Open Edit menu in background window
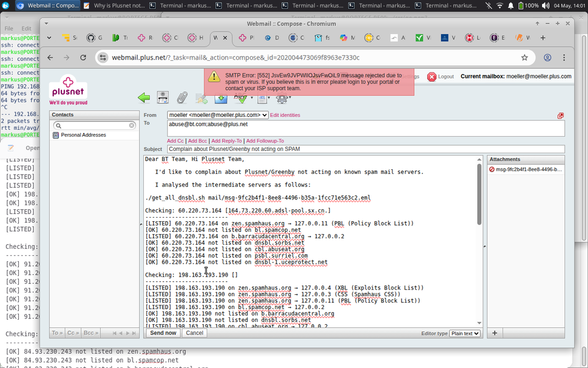This screenshot has width=588, height=368. [x=27, y=28]
